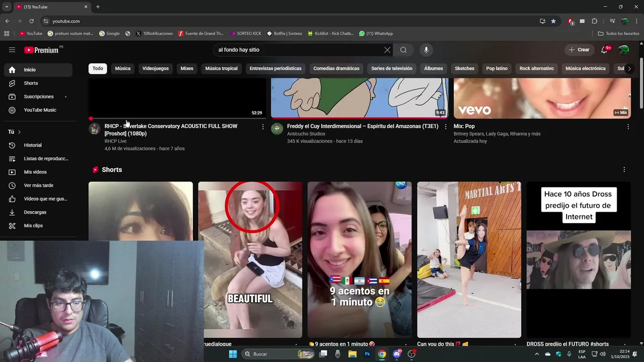This screenshot has width=644, height=362.
Task: Open the Chrome tab search dropdown
Action: tap(7, 7)
